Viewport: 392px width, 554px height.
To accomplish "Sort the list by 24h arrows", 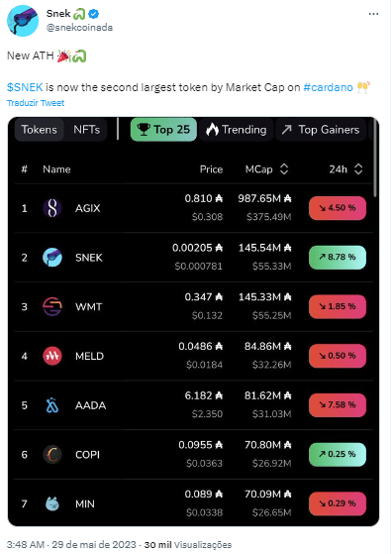I will coord(358,169).
